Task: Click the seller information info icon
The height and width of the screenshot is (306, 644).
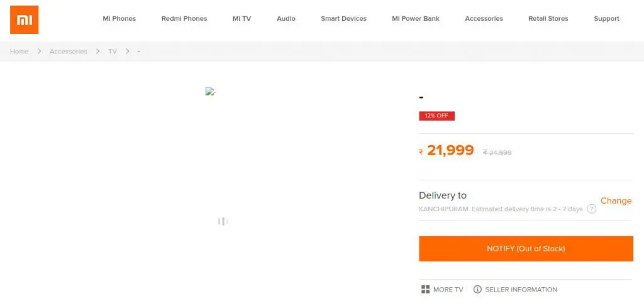Action: pos(477,290)
